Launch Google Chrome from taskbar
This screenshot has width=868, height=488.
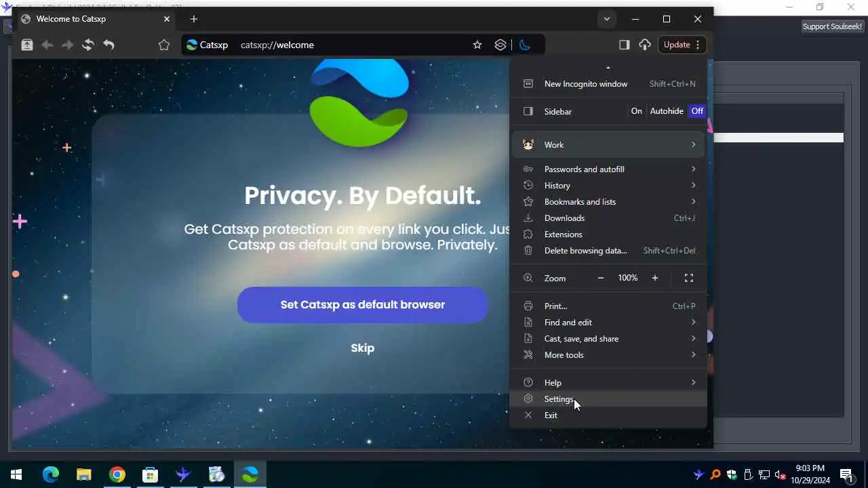(117, 474)
